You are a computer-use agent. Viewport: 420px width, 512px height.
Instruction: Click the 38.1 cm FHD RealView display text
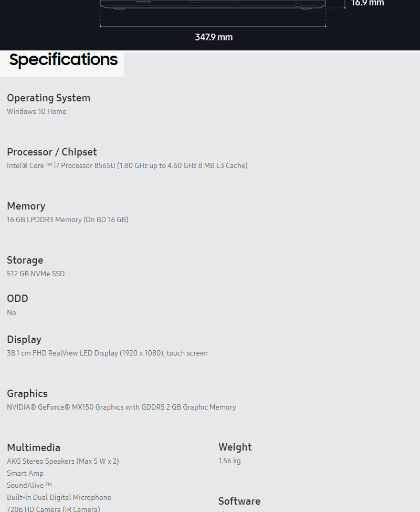[x=107, y=353]
